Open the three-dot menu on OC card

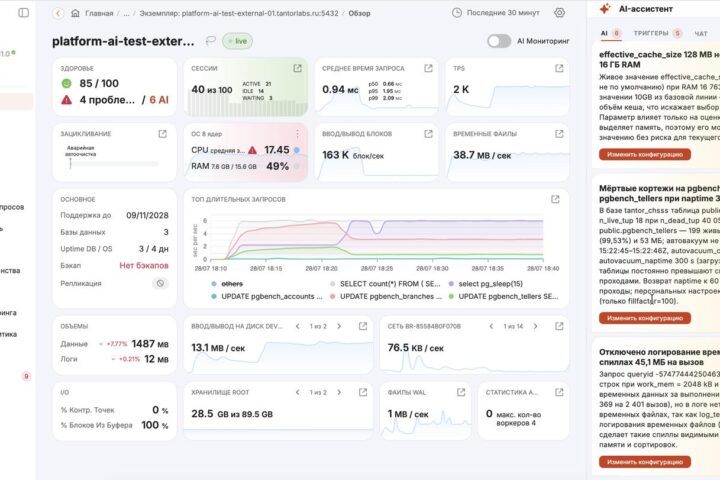[x=298, y=134]
